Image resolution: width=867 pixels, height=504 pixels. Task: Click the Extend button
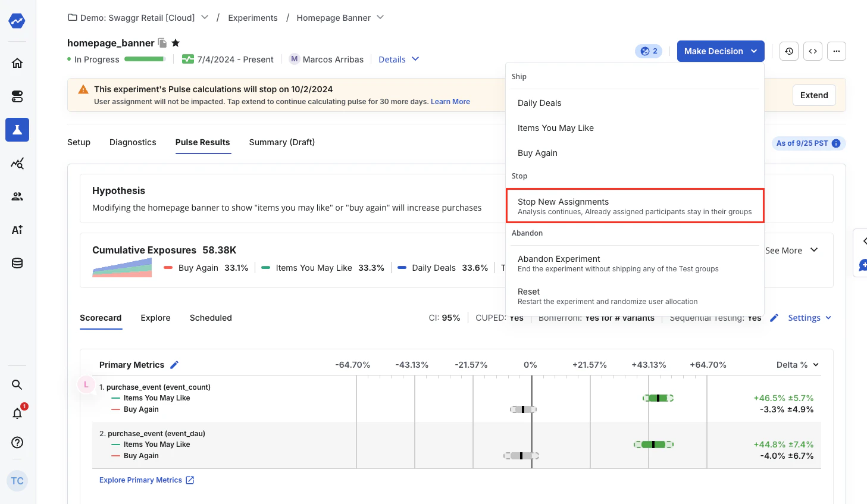(x=814, y=95)
